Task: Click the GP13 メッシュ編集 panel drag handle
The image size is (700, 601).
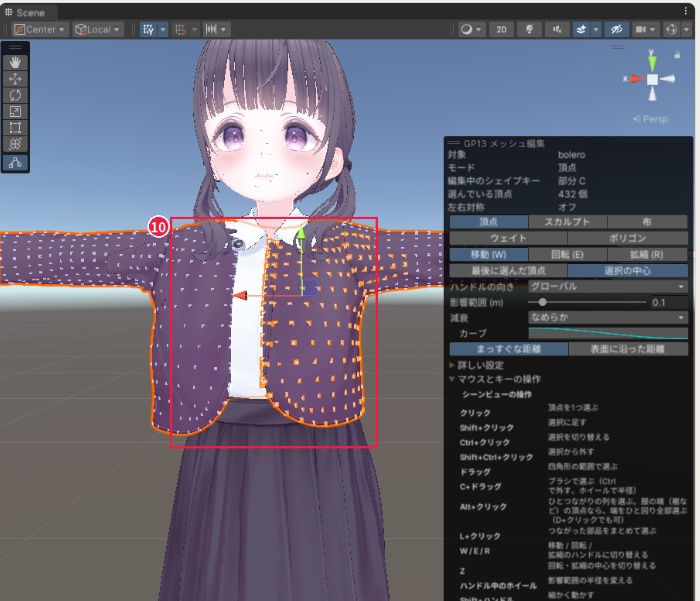Action: click(454, 143)
